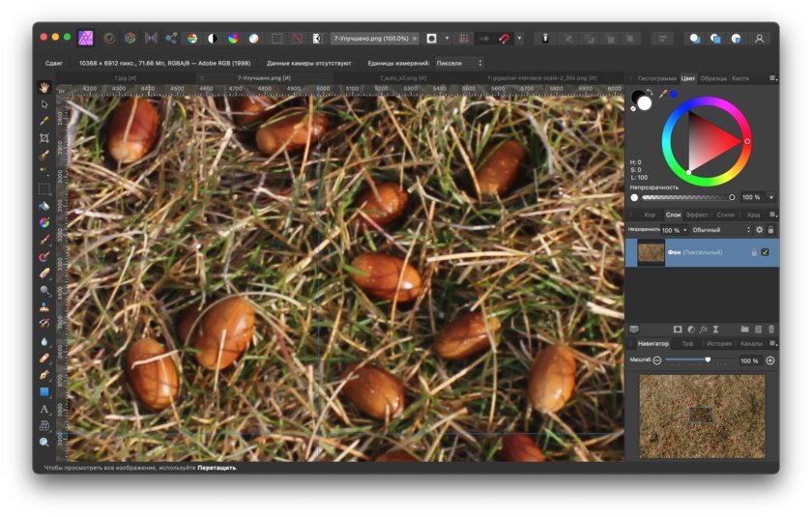Open Единицы измерений Пиксели dropdown
Viewport: 812px width, 517px height.
[x=459, y=63]
